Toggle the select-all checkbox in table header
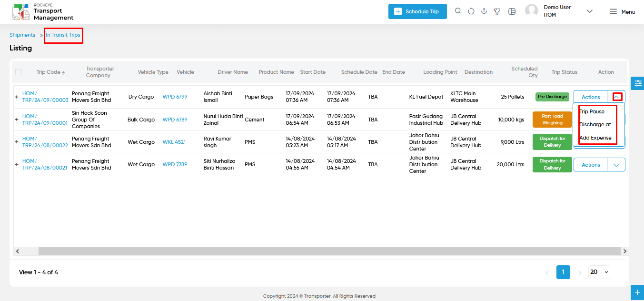Image resolution: width=644 pixels, height=301 pixels. (18, 72)
